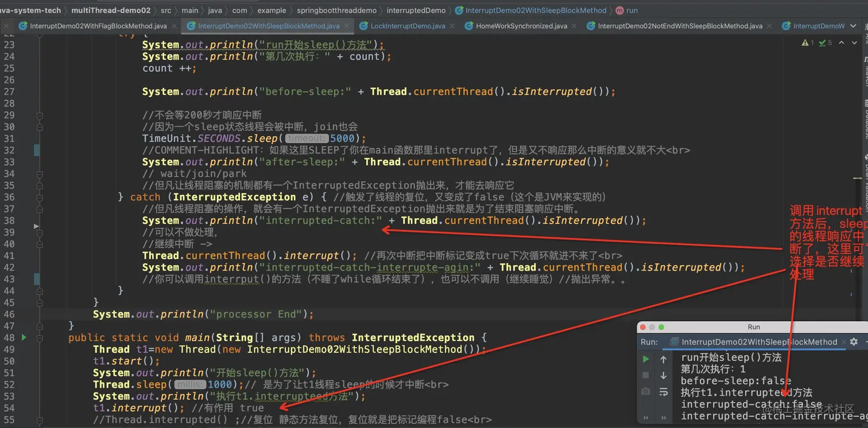Click multiThread-demo02 in the breadcrumb bar
Image resolution: width=868 pixels, height=428 pixels.
point(111,10)
